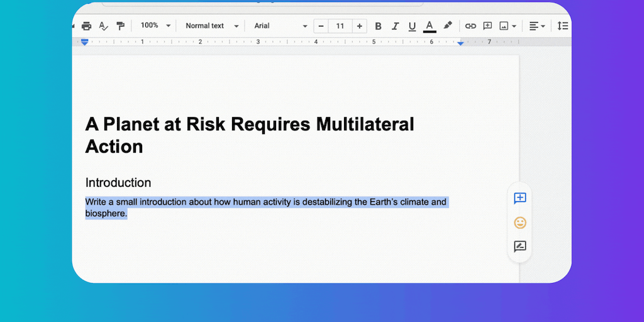This screenshot has height=322, width=644.
Task: Click Suggest edits in side panel
Action: (520, 247)
